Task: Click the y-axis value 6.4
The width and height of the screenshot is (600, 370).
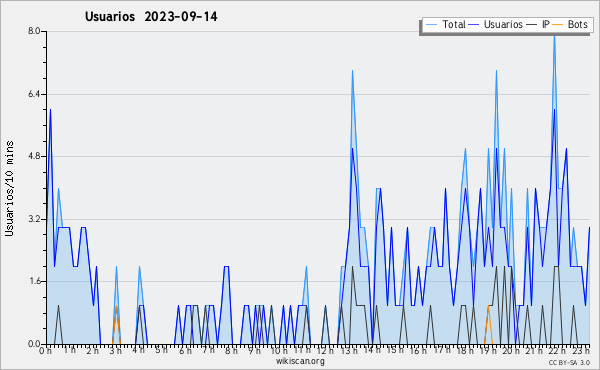Action: 34,94
